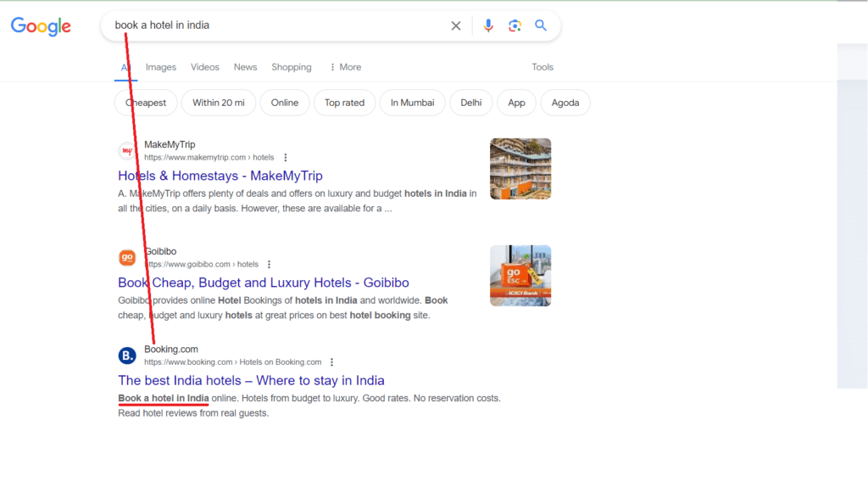
Task: Switch to the Videos tab
Action: click(x=205, y=67)
